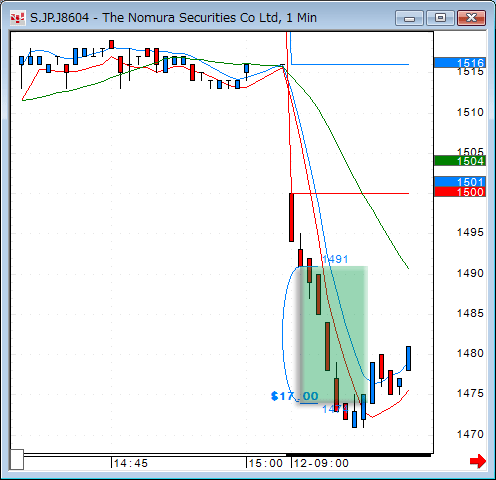Click the green 1504 price label
Screen dimensions: 496x480
pyautogui.click(x=460, y=161)
